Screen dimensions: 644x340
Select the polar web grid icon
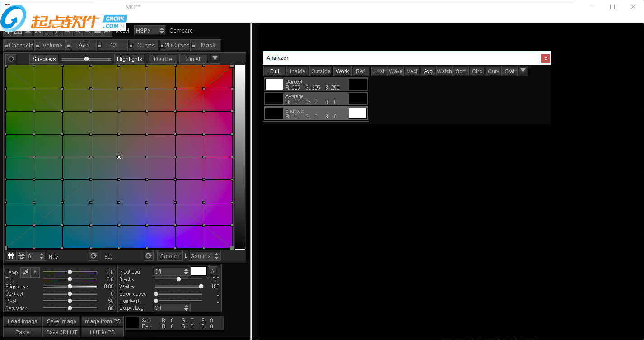[21, 256]
